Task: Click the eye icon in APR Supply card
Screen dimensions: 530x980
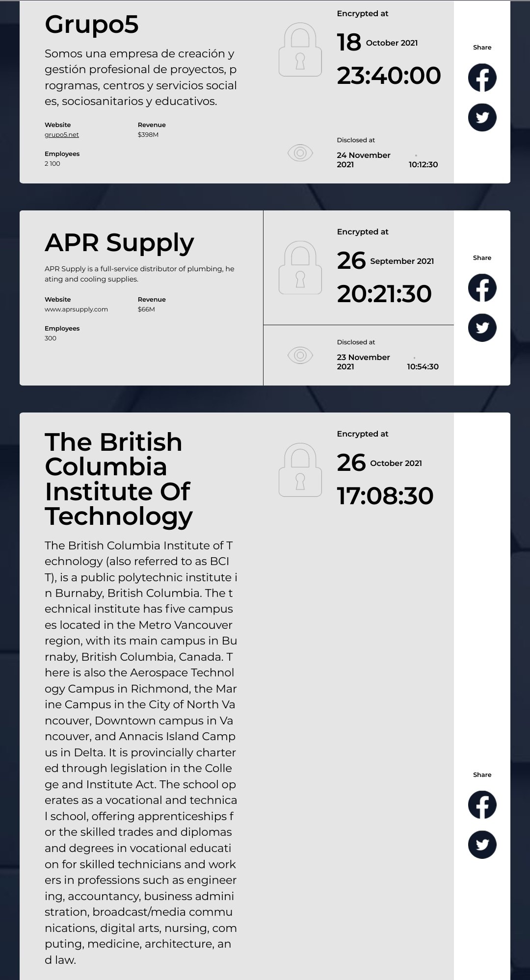Action: (300, 355)
